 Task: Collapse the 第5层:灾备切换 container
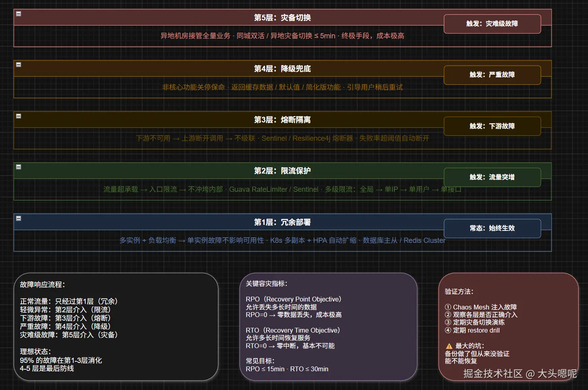(18, 14)
